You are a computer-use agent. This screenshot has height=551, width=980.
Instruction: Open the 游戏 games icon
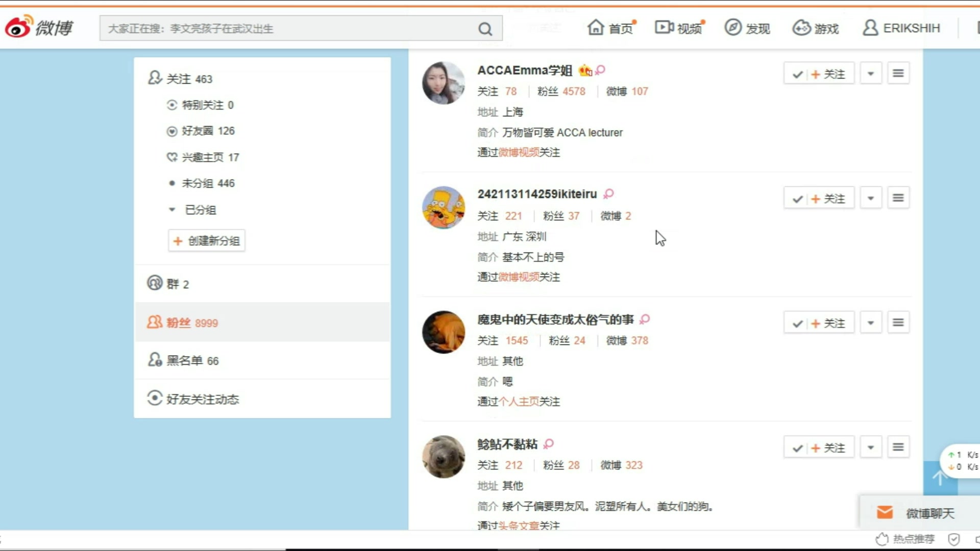(800, 28)
